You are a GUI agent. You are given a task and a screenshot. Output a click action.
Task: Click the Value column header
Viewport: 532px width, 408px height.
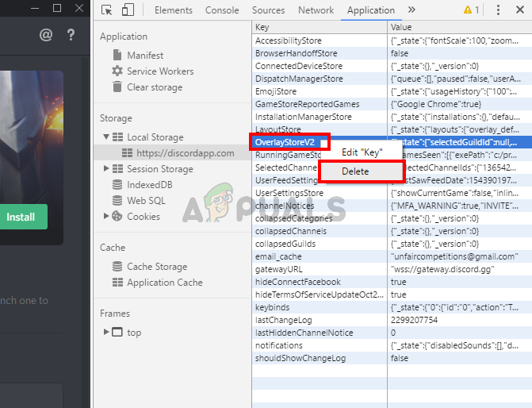click(x=459, y=27)
